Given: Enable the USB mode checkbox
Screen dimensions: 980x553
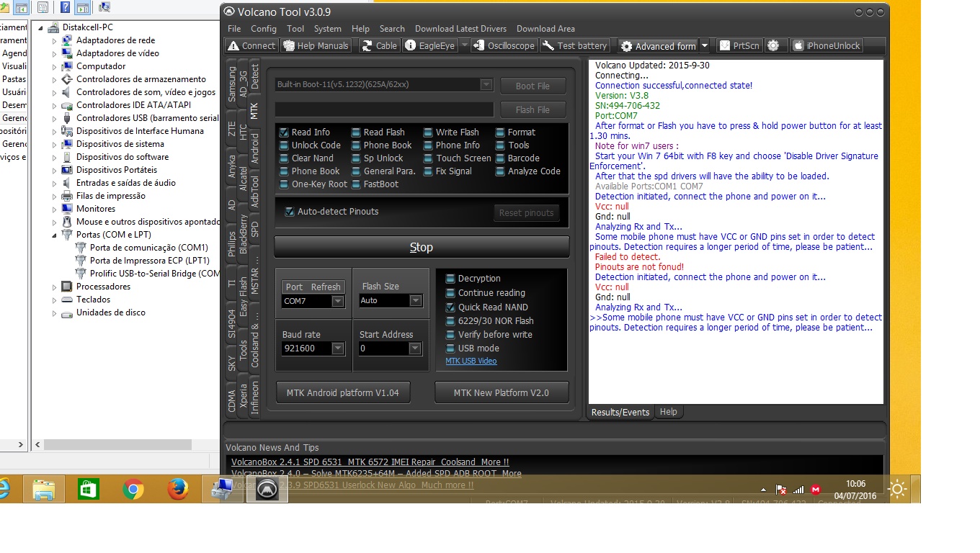Looking at the screenshot, I should point(450,349).
